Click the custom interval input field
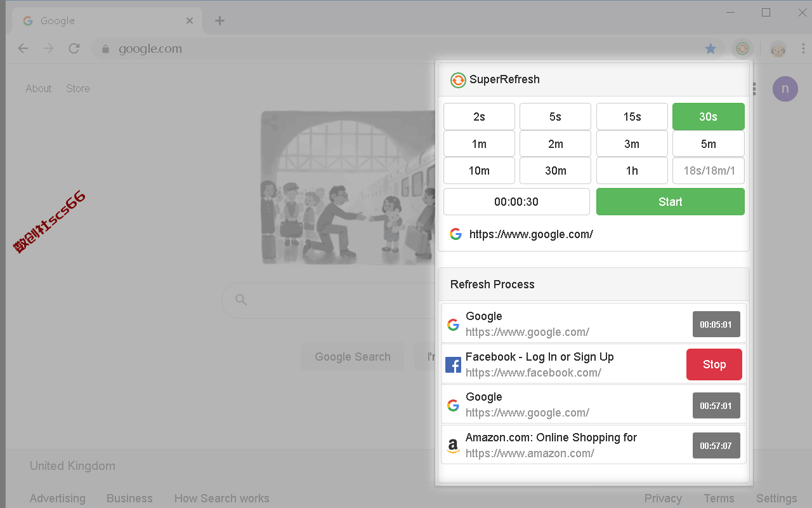This screenshot has height=508, width=812. pyautogui.click(x=709, y=171)
